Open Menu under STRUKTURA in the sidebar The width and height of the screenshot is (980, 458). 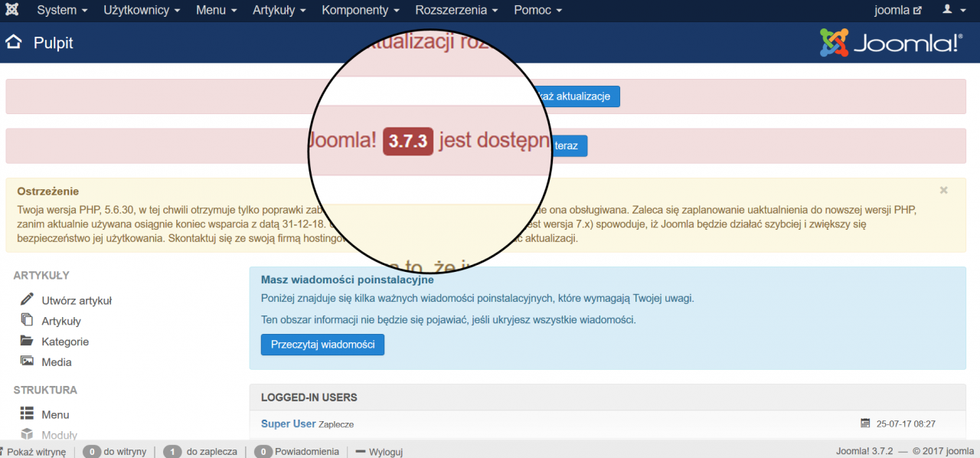coord(55,414)
